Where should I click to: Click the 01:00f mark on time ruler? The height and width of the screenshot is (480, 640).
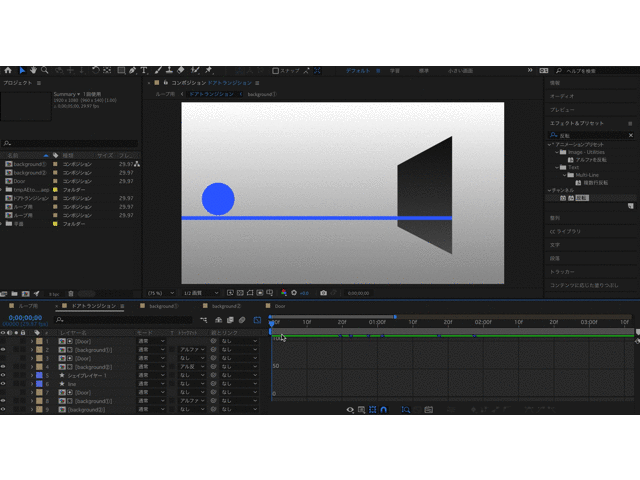377,323
